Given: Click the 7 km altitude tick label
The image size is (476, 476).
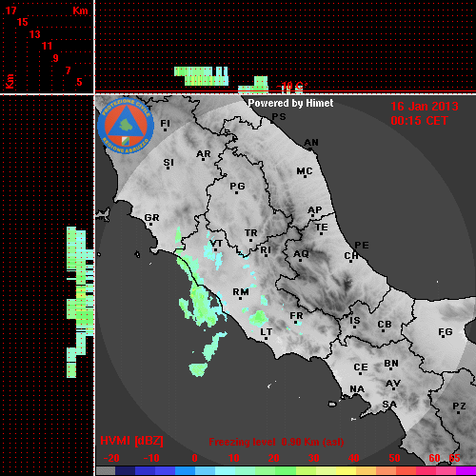Looking at the screenshot, I should [68, 70].
